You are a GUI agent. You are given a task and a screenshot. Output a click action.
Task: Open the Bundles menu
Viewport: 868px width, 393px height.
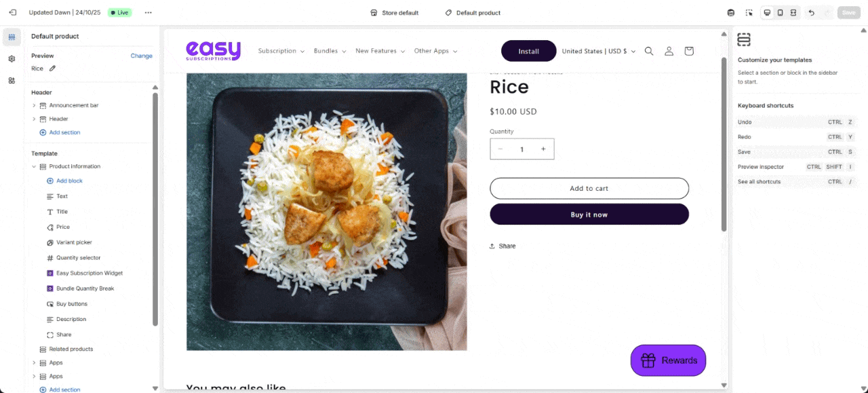click(x=330, y=51)
